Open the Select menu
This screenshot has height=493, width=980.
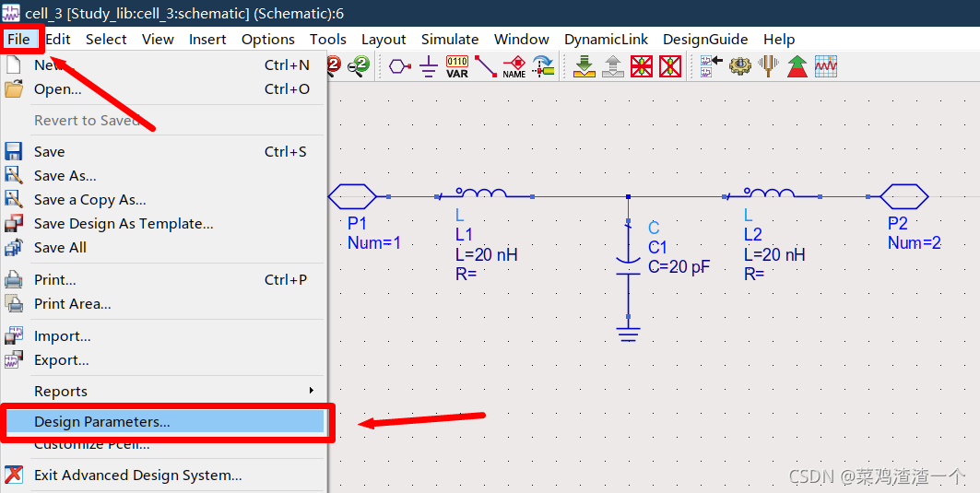(x=106, y=40)
